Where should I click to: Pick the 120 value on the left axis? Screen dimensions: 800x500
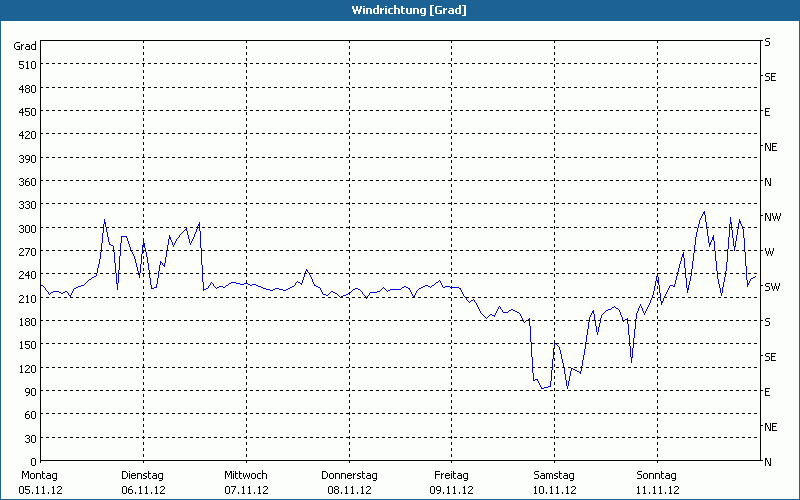(28, 368)
